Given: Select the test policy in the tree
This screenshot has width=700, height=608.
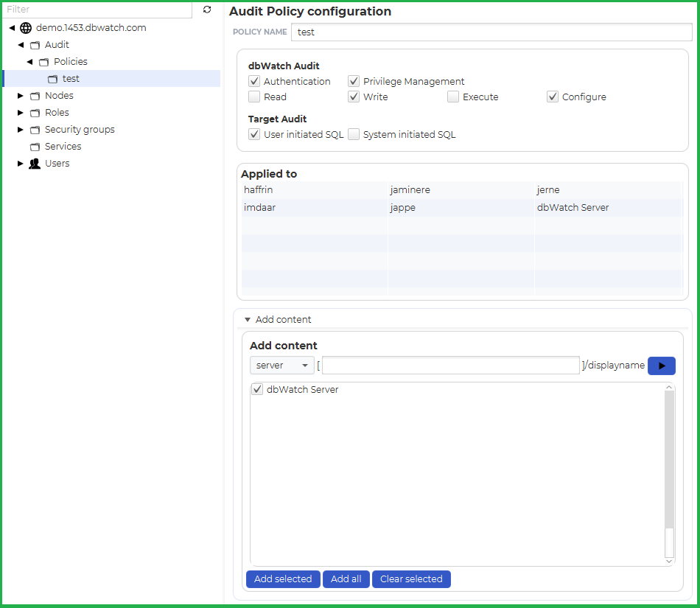Looking at the screenshot, I should point(71,79).
